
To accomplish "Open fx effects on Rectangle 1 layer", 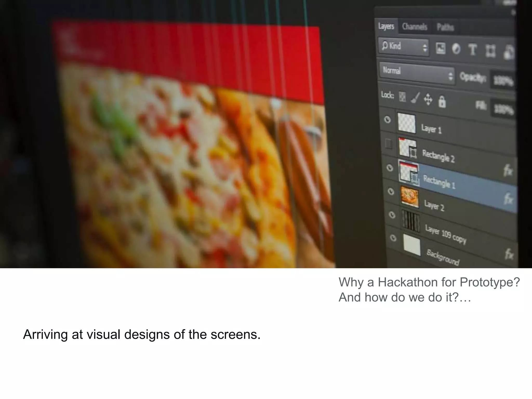I will click(x=508, y=199).
